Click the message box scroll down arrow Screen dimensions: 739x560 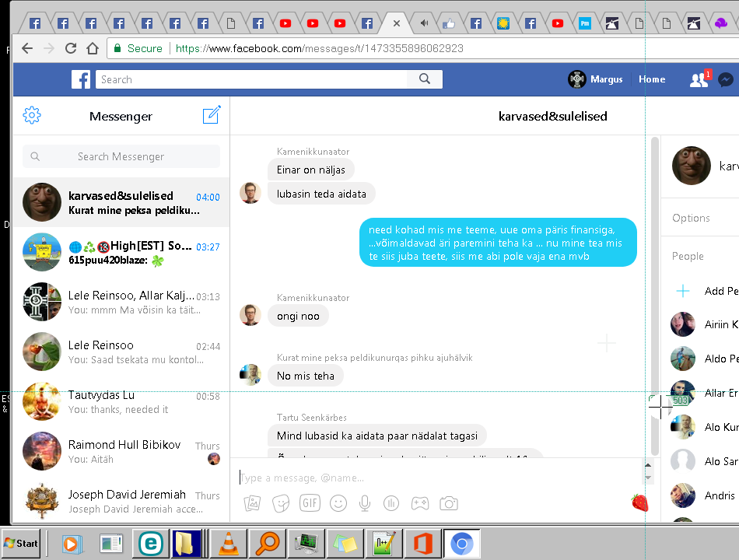pyautogui.click(x=648, y=478)
